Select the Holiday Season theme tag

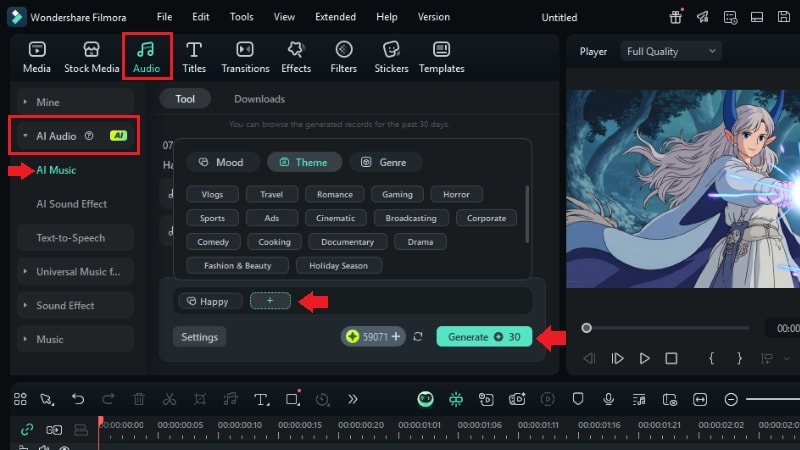coord(338,265)
